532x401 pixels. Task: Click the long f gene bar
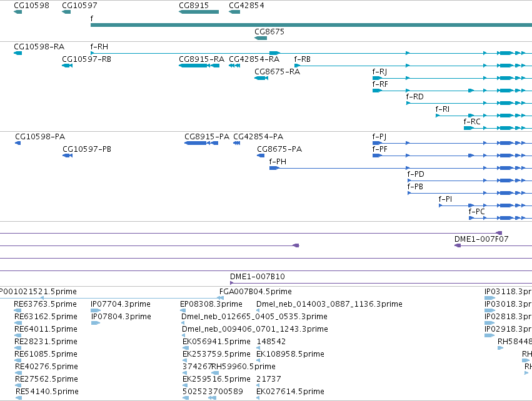point(311,25)
